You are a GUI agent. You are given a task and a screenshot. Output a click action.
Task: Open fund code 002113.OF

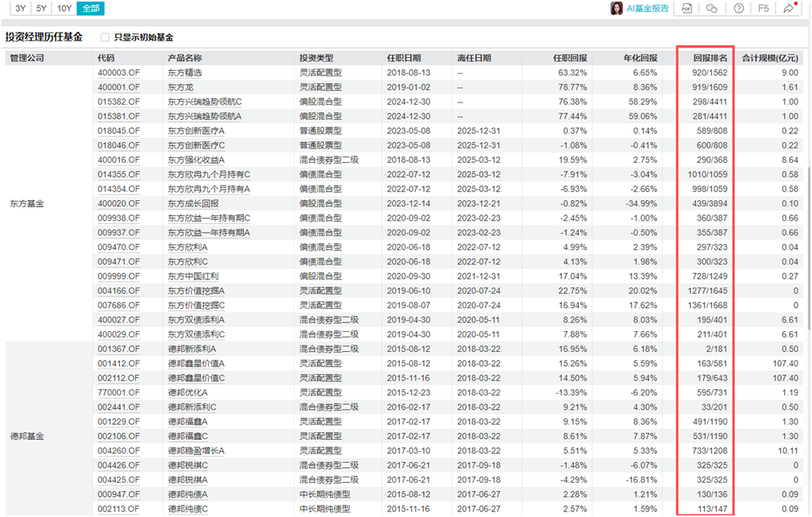pos(118,509)
